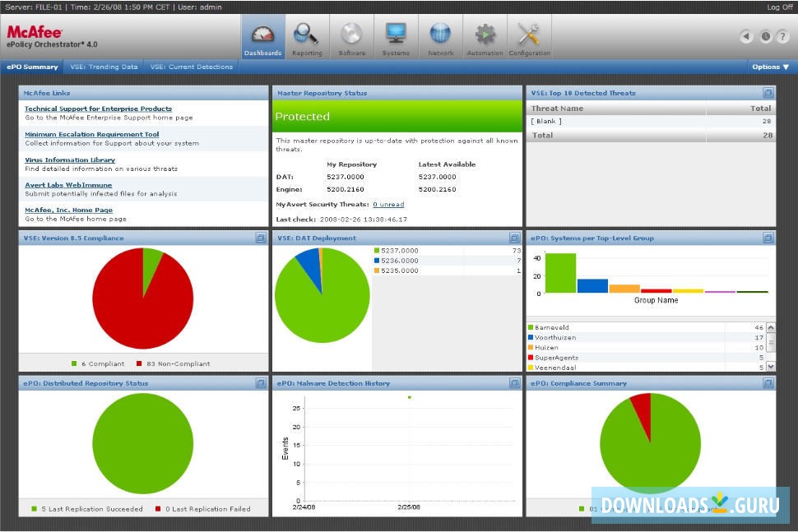
Task: Click the orange 5235.0000 legend swatch
Action: [x=377, y=271]
